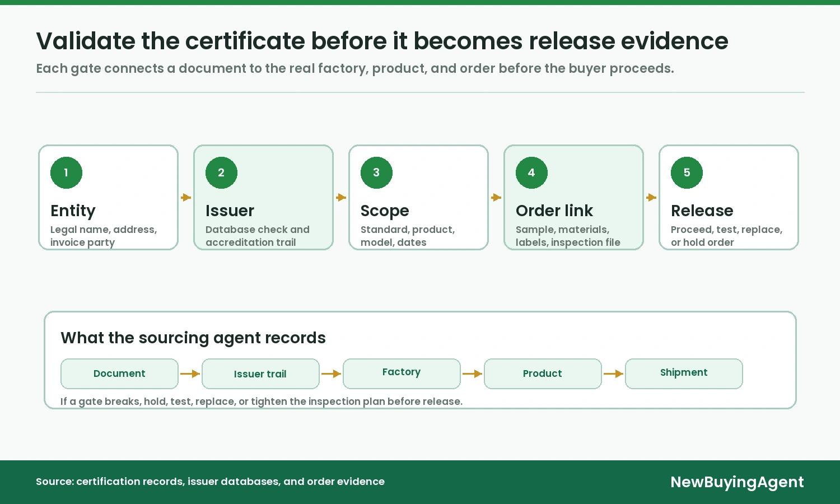Click the Release step heading
The height and width of the screenshot is (504, 840).
(x=702, y=211)
